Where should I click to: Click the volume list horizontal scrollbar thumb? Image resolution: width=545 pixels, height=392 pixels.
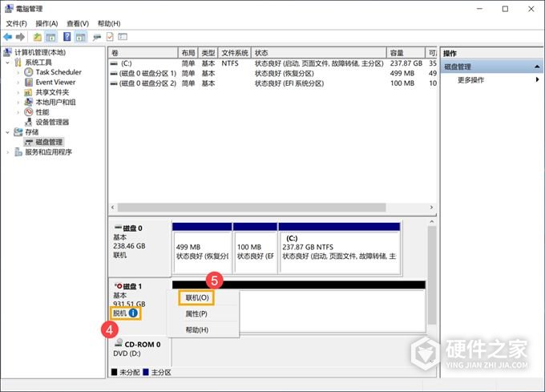[x=252, y=208]
